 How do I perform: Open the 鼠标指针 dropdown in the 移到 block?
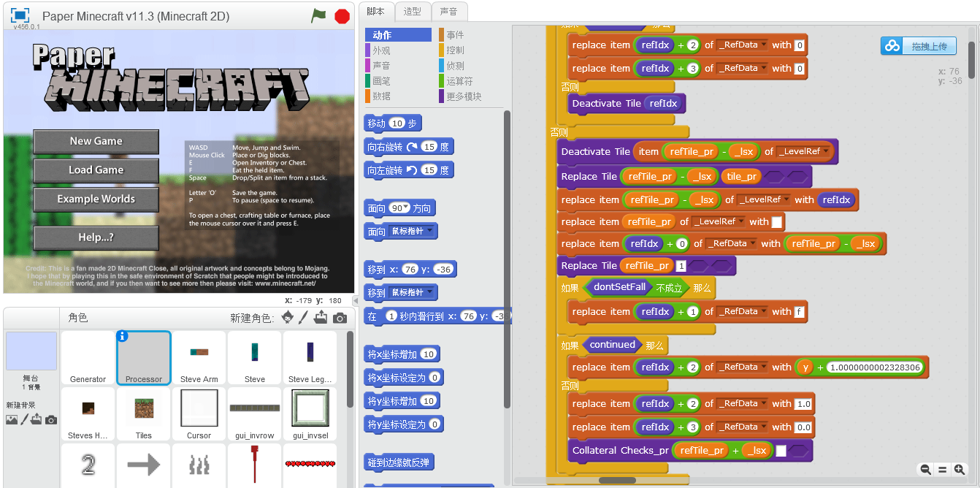coord(431,292)
